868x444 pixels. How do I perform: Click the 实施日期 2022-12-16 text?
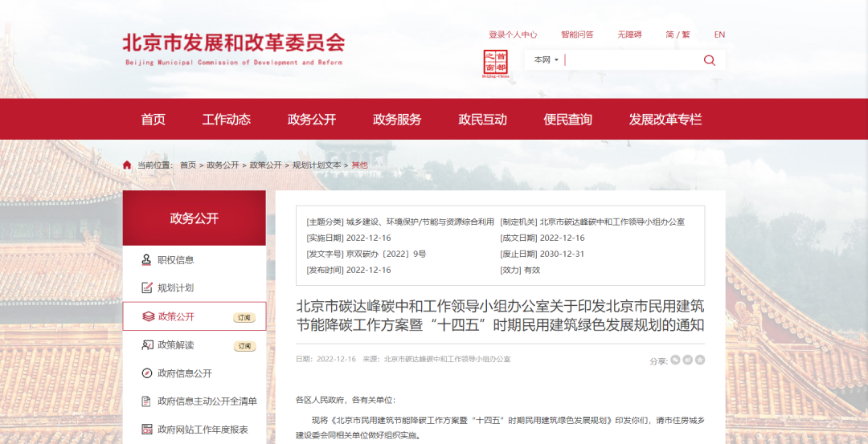point(349,238)
